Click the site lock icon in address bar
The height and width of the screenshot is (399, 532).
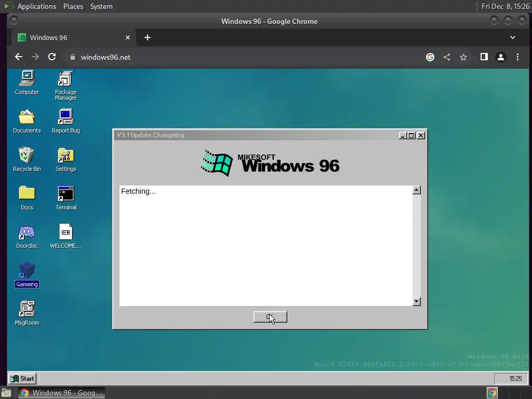(72, 57)
